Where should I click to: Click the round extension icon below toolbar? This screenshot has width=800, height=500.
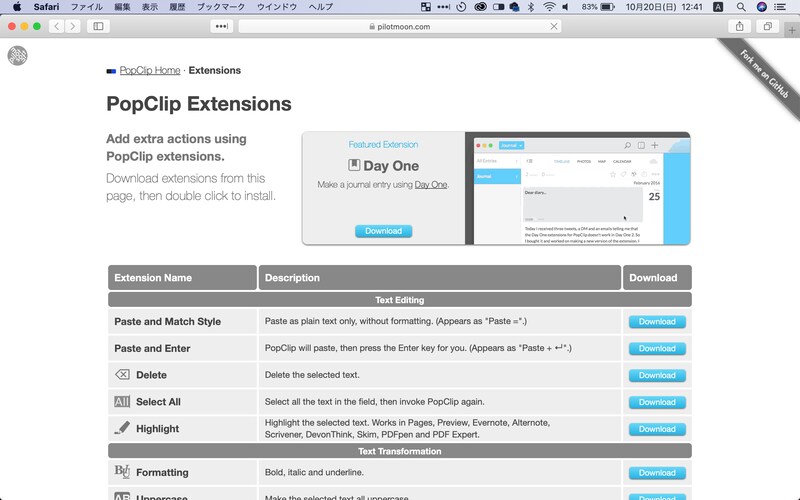point(17,56)
